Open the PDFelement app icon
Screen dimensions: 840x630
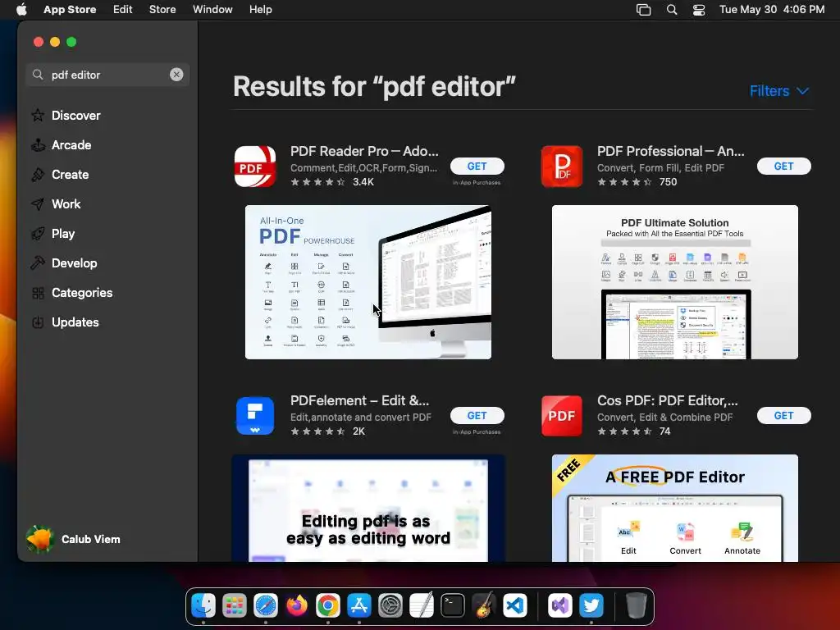click(255, 416)
